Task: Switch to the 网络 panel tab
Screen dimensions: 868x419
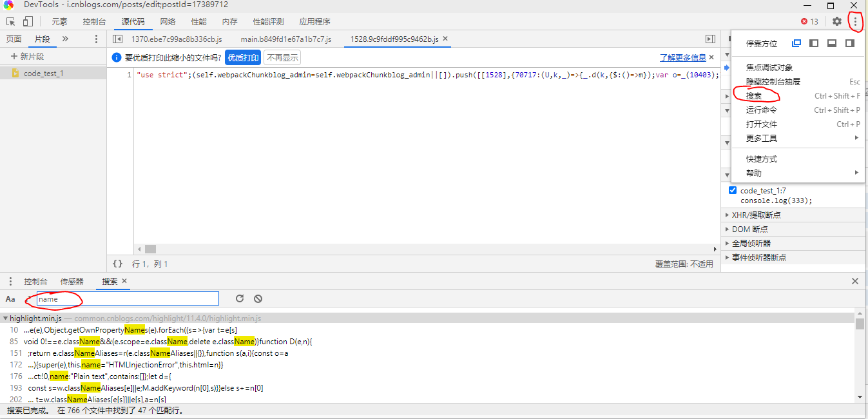Action: tap(168, 21)
